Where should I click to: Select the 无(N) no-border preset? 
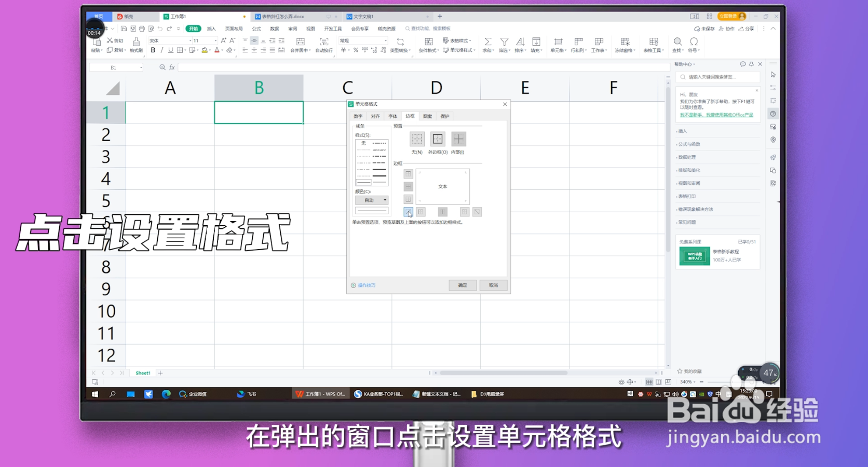point(417,139)
